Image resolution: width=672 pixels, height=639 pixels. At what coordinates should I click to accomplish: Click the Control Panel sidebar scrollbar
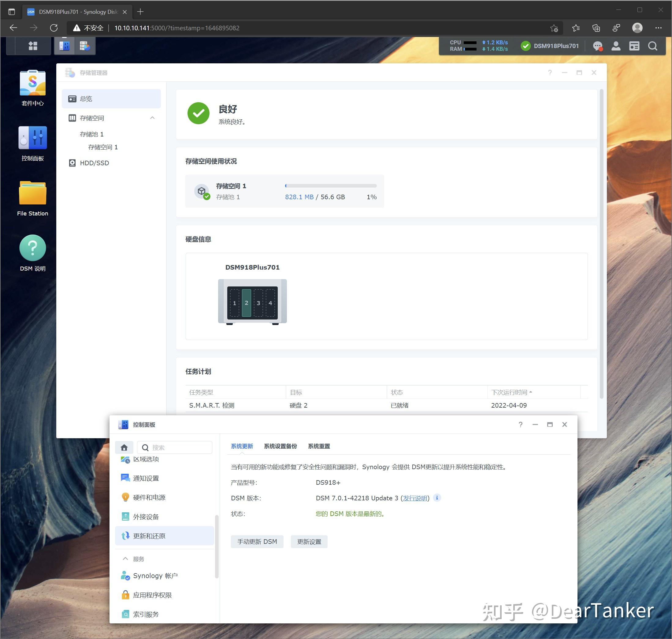(217, 547)
